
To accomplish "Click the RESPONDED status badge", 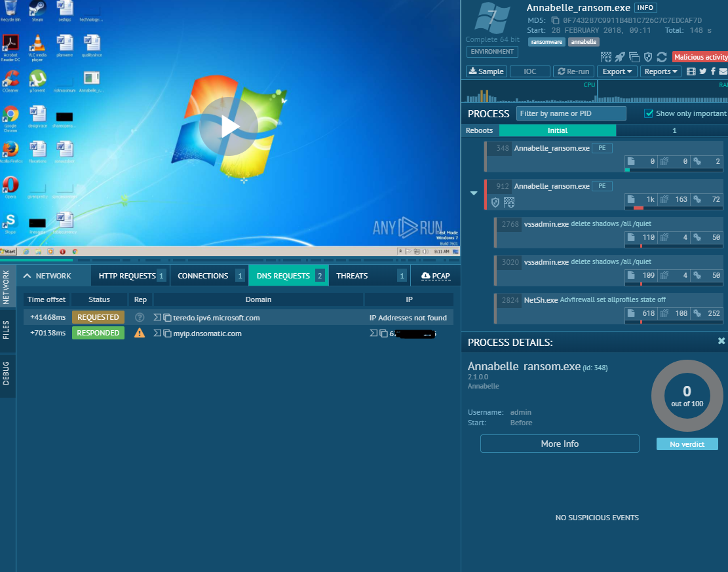I will pos(98,333).
